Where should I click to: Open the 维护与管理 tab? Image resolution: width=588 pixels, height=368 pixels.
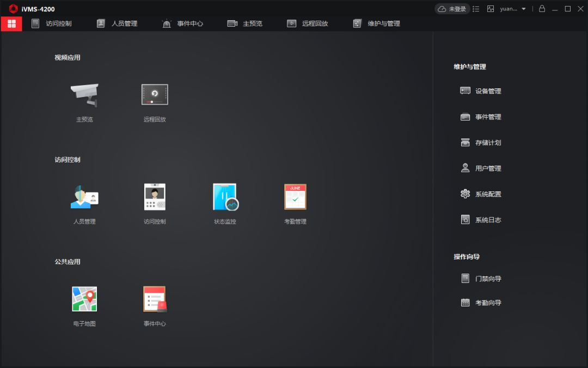377,23
